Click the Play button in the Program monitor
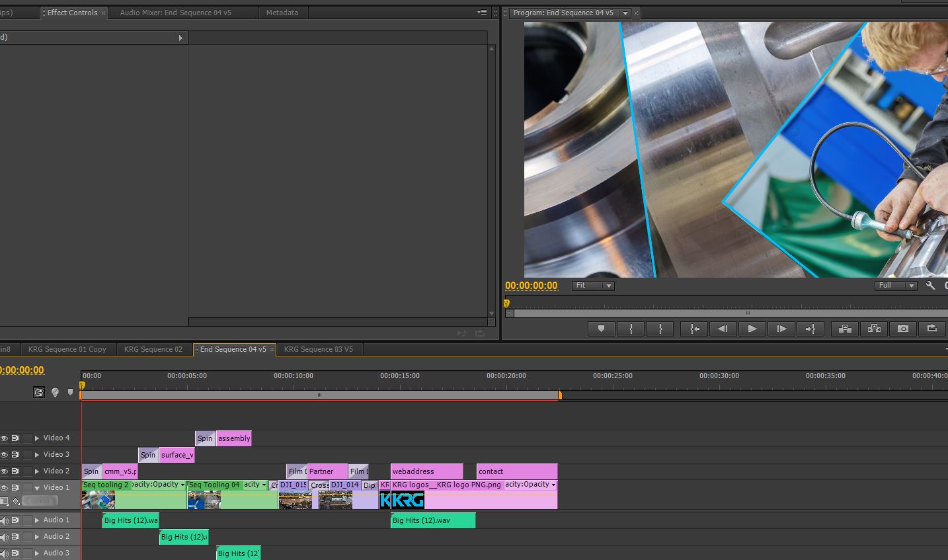948x560 pixels. coord(752,329)
